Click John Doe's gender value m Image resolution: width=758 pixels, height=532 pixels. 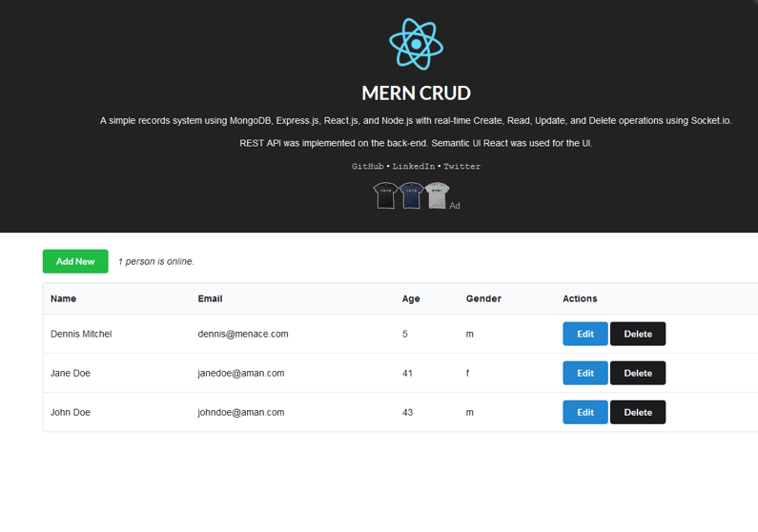point(469,413)
